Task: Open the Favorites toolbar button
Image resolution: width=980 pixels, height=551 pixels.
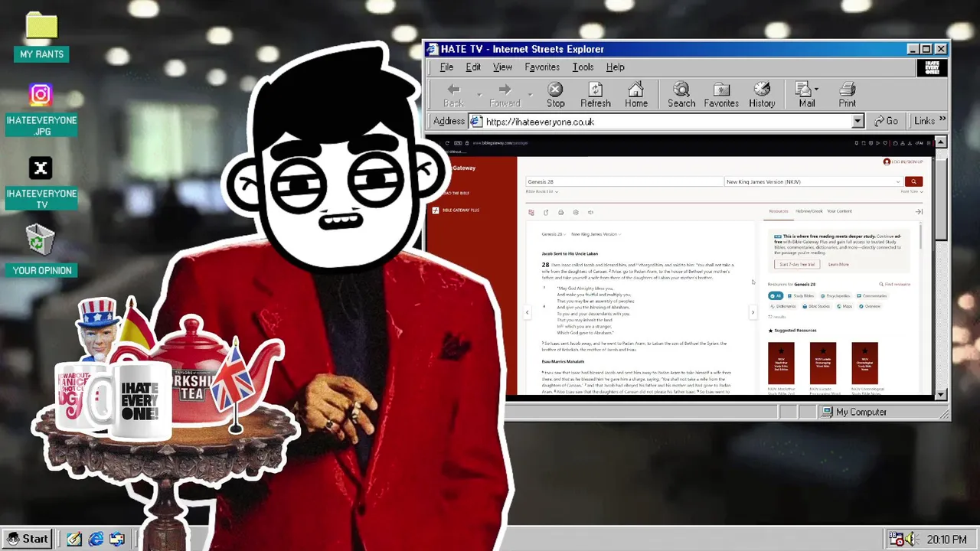Action: [721, 95]
